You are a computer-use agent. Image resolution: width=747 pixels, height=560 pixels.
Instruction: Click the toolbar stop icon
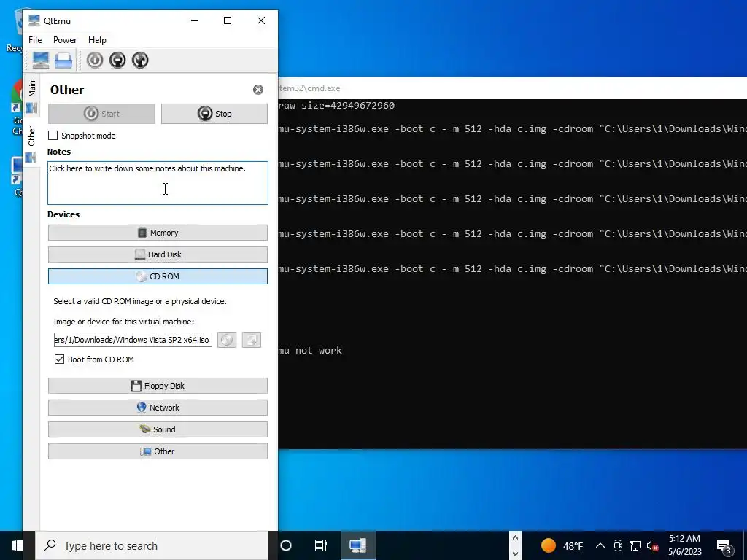(117, 60)
